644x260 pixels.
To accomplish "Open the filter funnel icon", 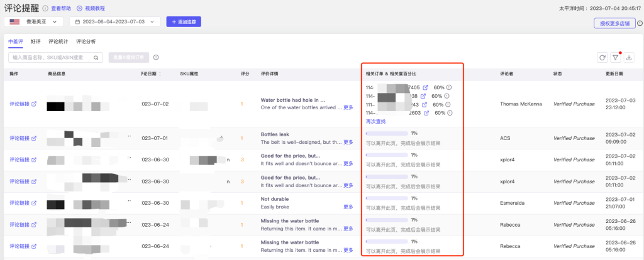I will (616, 58).
